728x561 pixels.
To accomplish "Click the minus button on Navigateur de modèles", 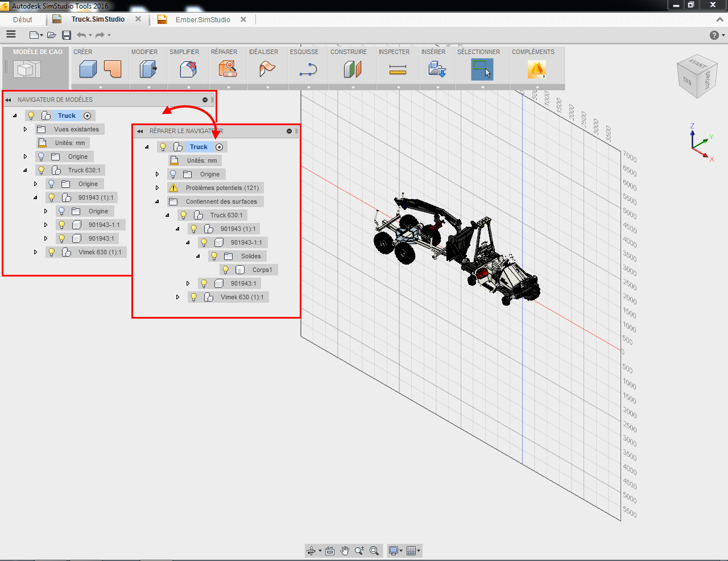I will [x=205, y=100].
